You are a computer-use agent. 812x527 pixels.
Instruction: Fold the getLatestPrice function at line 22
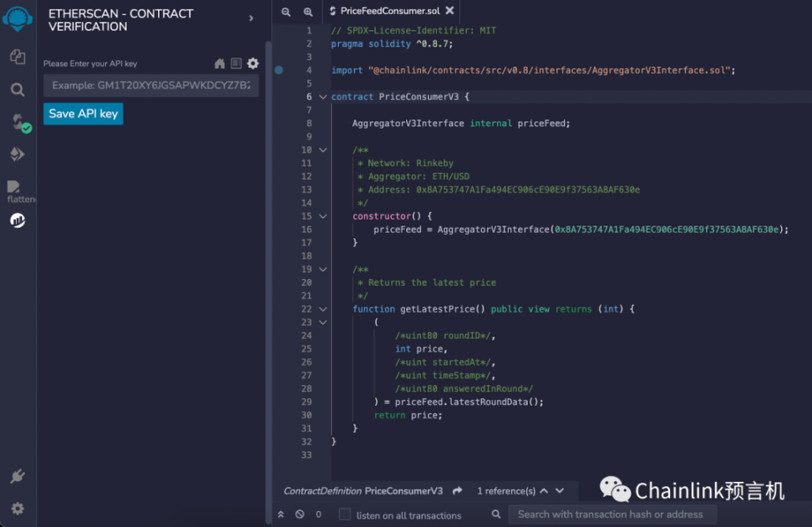pyautogui.click(x=322, y=309)
